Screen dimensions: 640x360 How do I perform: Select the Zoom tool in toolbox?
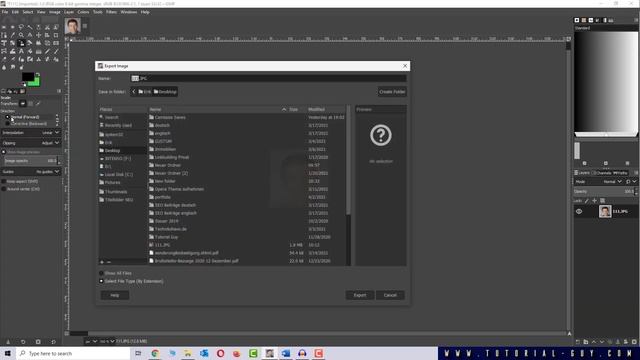coord(21,35)
